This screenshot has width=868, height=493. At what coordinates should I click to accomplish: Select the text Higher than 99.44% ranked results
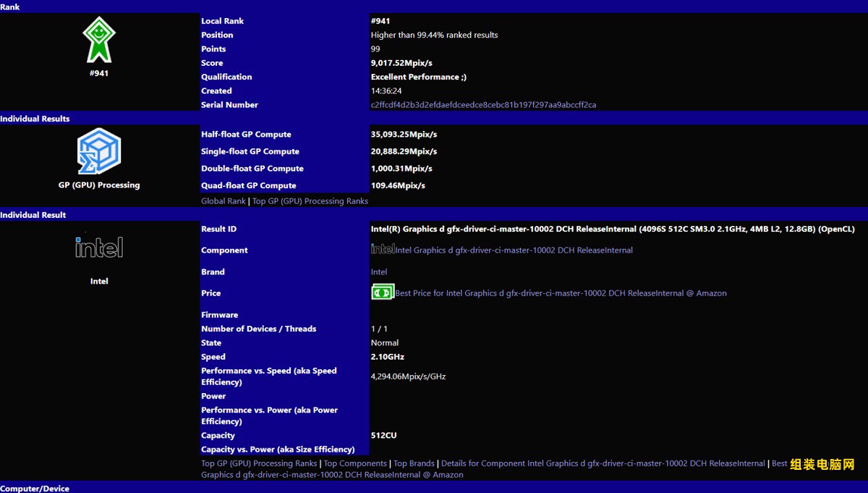point(434,35)
